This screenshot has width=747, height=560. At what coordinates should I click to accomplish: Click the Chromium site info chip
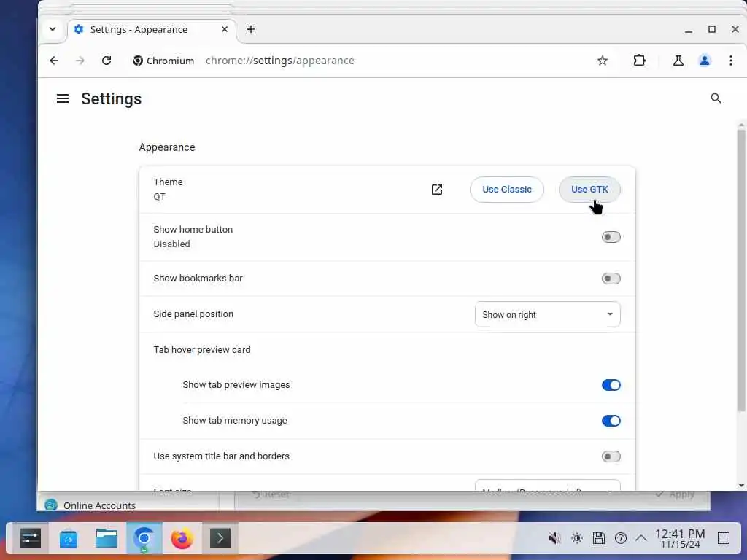(x=163, y=61)
